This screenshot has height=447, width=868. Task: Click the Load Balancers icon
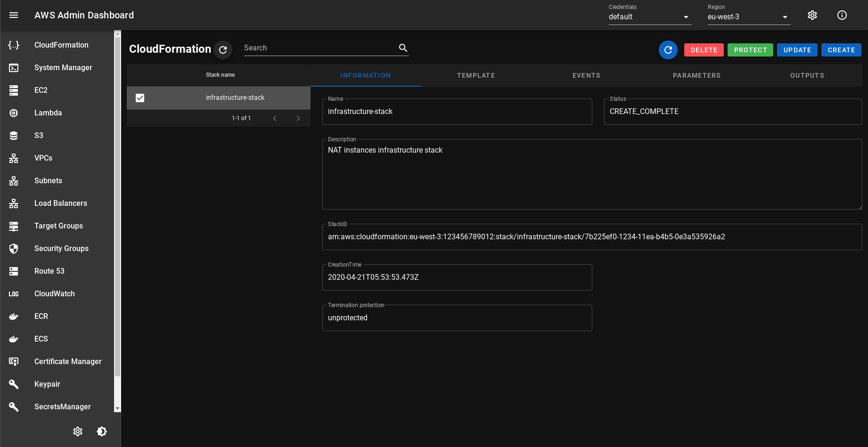click(14, 203)
